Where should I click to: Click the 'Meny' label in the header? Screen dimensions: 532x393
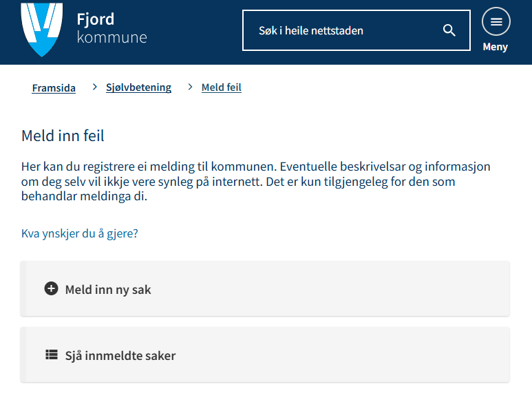point(496,47)
